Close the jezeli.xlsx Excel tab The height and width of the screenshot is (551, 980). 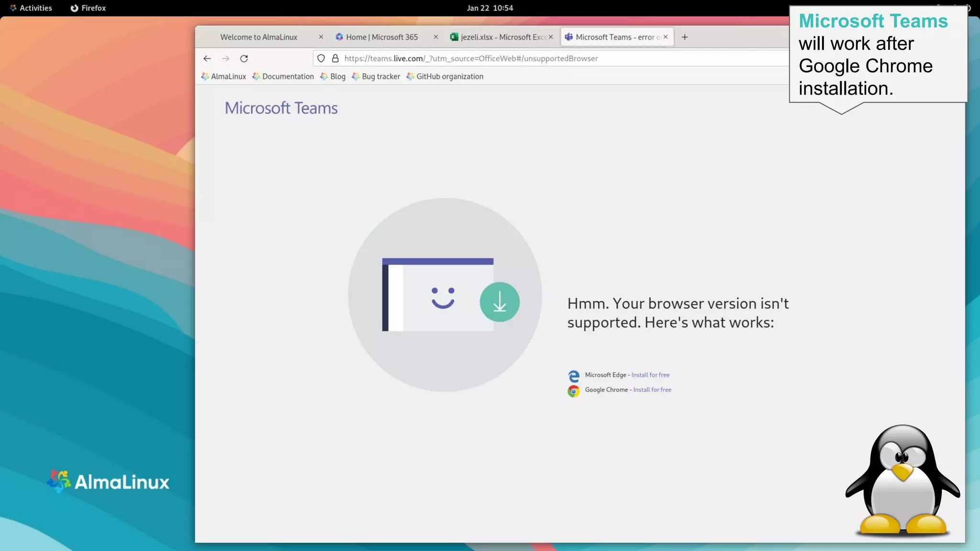(x=551, y=37)
